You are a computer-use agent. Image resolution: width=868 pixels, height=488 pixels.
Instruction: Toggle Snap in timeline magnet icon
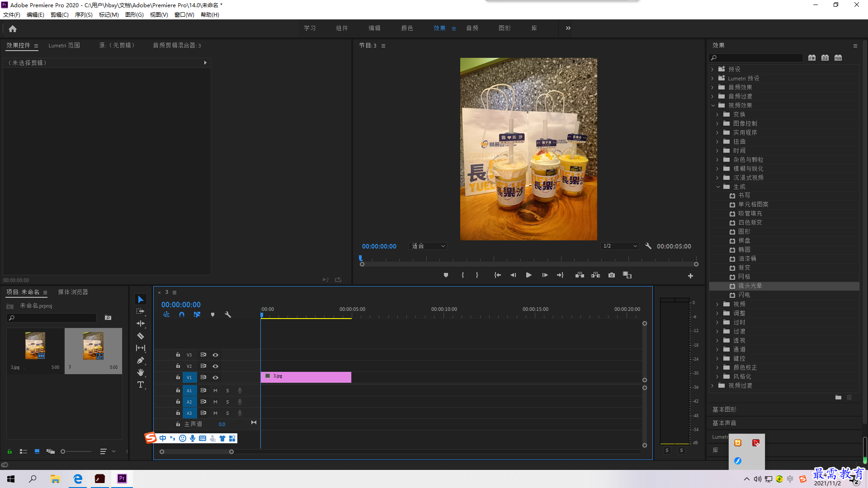182,314
